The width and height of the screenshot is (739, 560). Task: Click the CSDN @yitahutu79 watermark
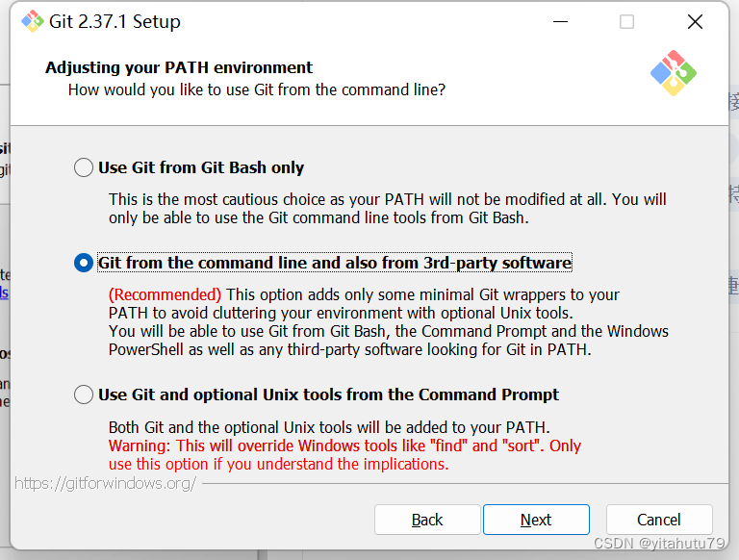(x=658, y=544)
